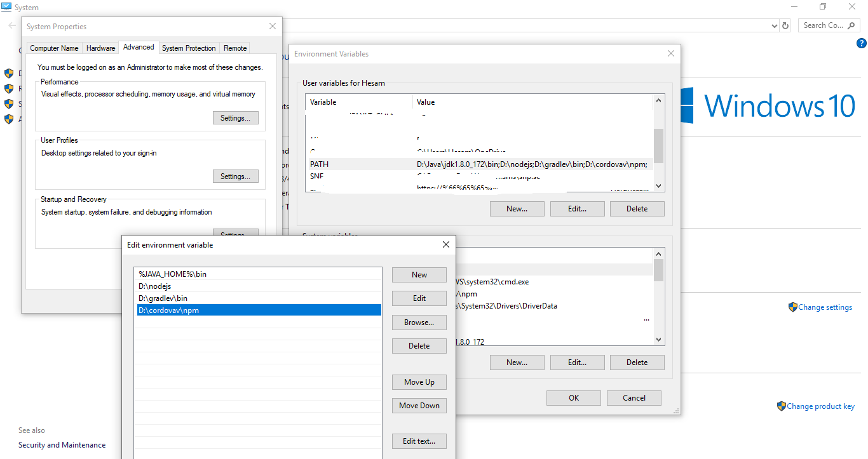Click New under system variables
Image resolution: width=868 pixels, height=459 pixels.
517,363
